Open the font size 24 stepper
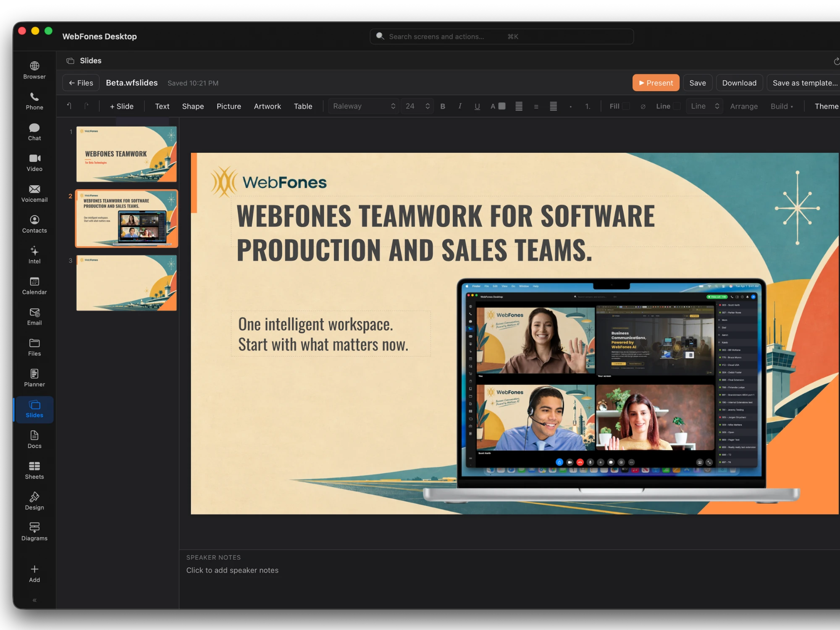The width and height of the screenshot is (840, 630). point(417,106)
